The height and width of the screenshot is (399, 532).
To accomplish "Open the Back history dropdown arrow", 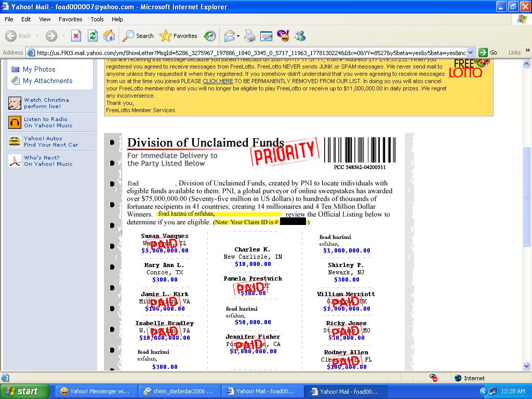I will (x=37, y=36).
